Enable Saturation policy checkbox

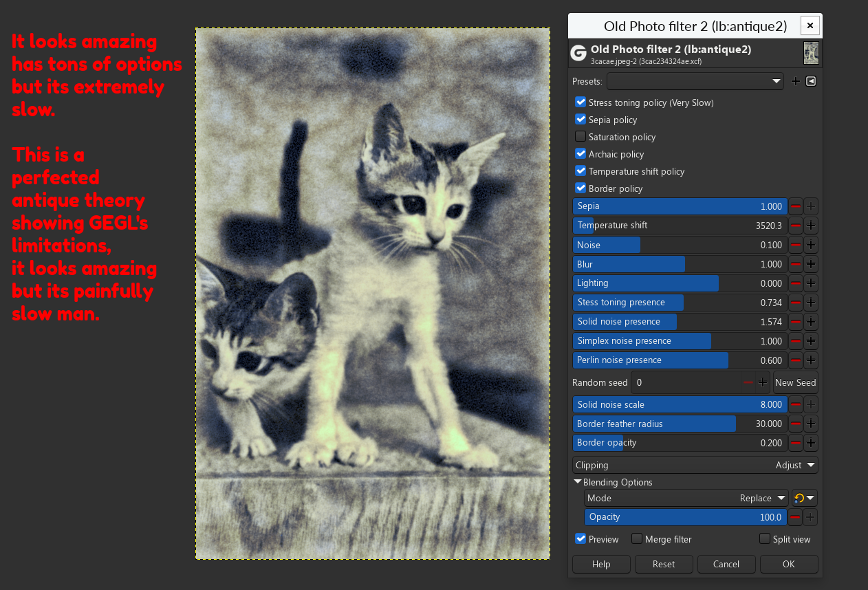point(581,137)
